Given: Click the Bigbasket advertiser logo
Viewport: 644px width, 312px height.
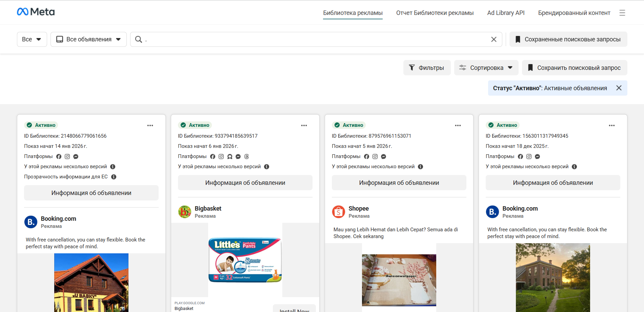Looking at the screenshot, I should [185, 212].
